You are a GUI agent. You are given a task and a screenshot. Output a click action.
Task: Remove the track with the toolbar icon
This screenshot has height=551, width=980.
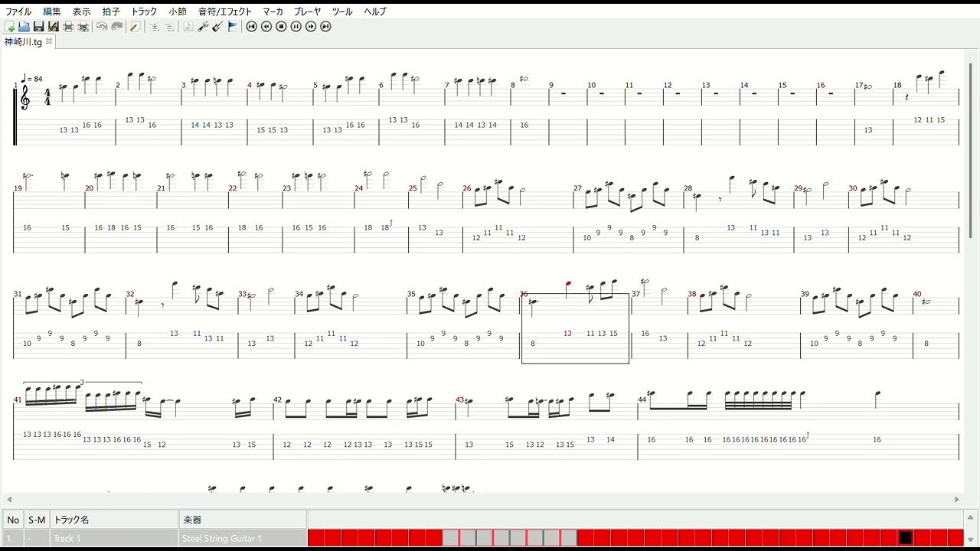coord(169,27)
